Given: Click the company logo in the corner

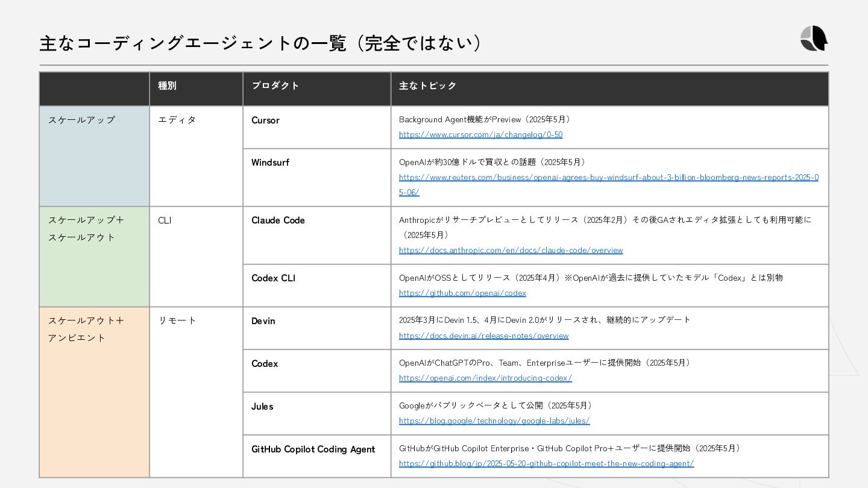Looking at the screenshot, I should tap(814, 39).
